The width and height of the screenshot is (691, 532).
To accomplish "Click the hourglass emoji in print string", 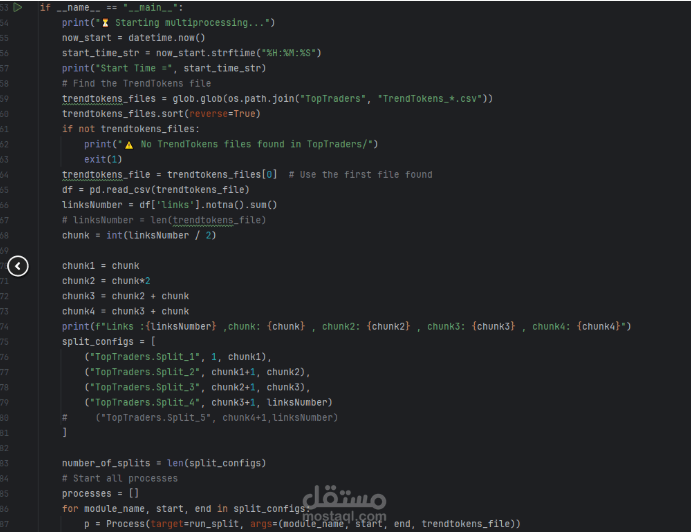I will pyautogui.click(x=107, y=22).
